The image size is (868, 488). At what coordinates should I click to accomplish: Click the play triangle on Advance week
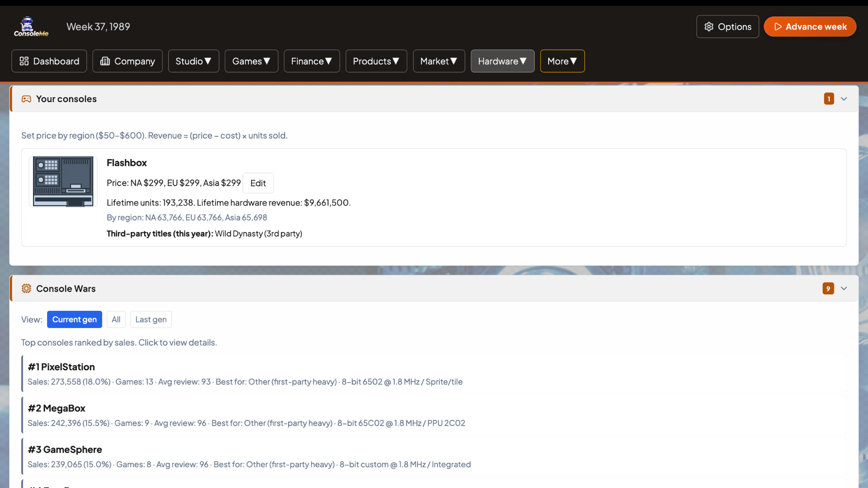pyautogui.click(x=778, y=26)
